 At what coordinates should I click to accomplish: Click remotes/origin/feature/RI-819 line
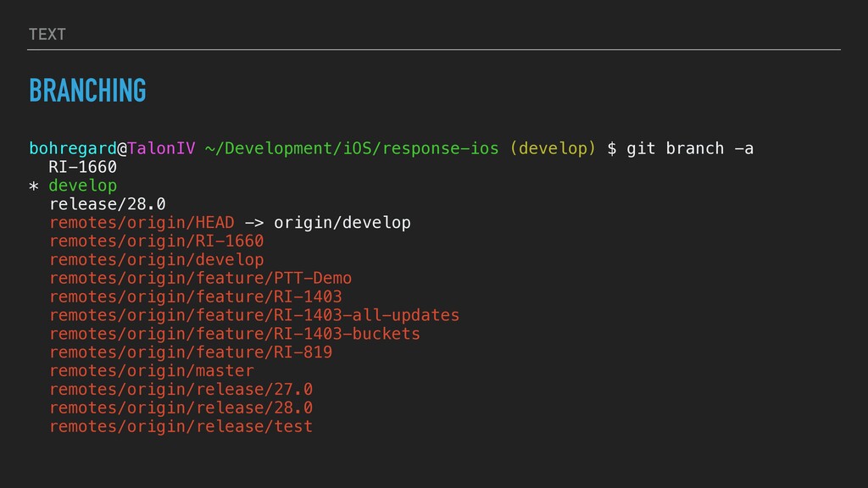(x=190, y=352)
